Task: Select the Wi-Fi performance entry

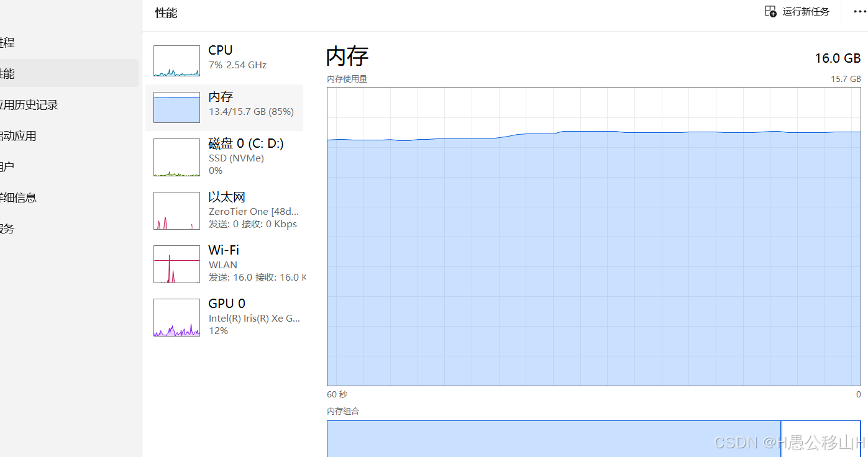Action: pos(224,263)
